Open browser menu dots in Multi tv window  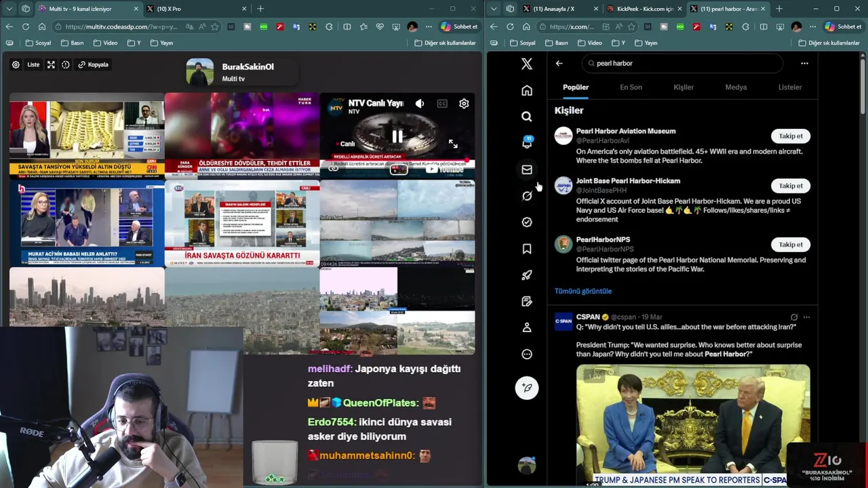tap(429, 26)
